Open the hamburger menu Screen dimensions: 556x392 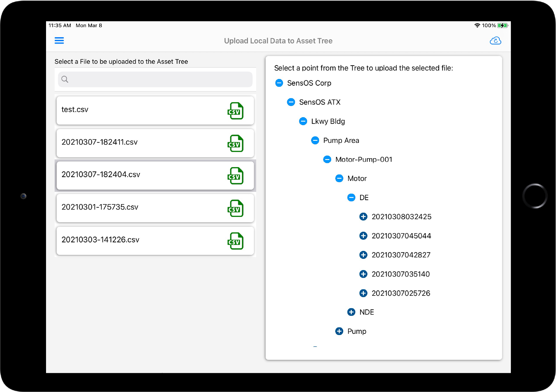click(59, 40)
